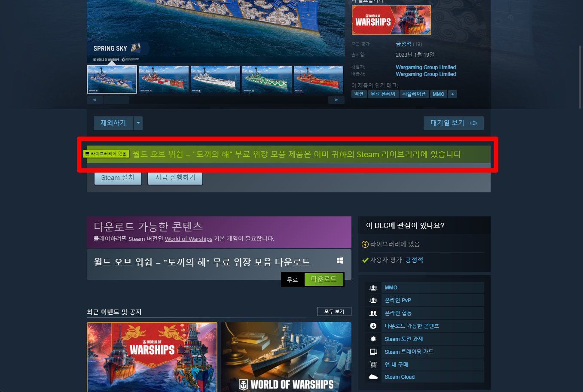Click the Windows platform icon
Image resolution: width=583 pixels, height=392 pixels.
[x=340, y=261]
